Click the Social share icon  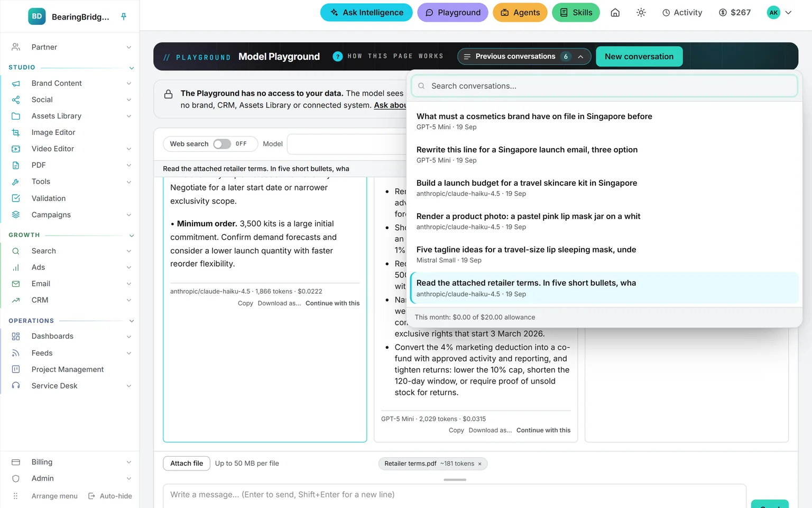16,100
